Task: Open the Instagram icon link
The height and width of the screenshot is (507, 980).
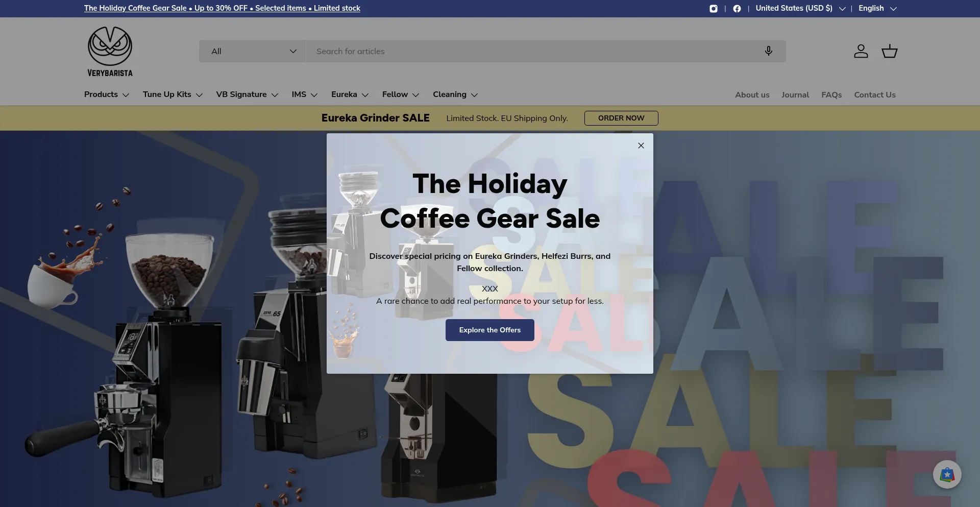Action: [x=714, y=9]
